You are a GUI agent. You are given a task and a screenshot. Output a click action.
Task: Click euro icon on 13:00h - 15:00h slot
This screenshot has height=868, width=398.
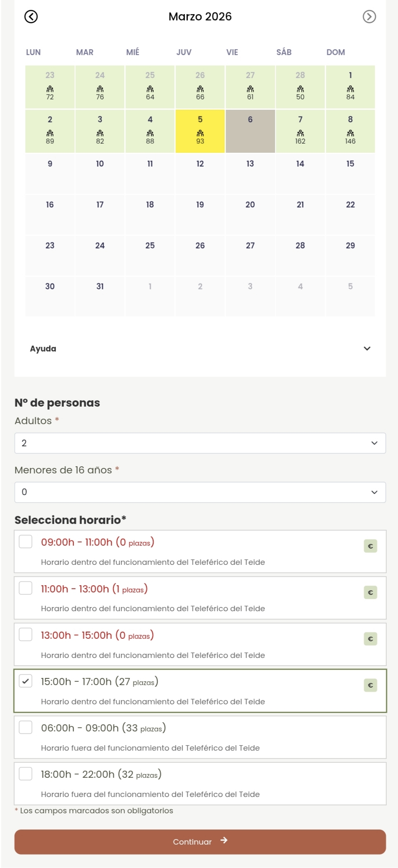coord(370,639)
